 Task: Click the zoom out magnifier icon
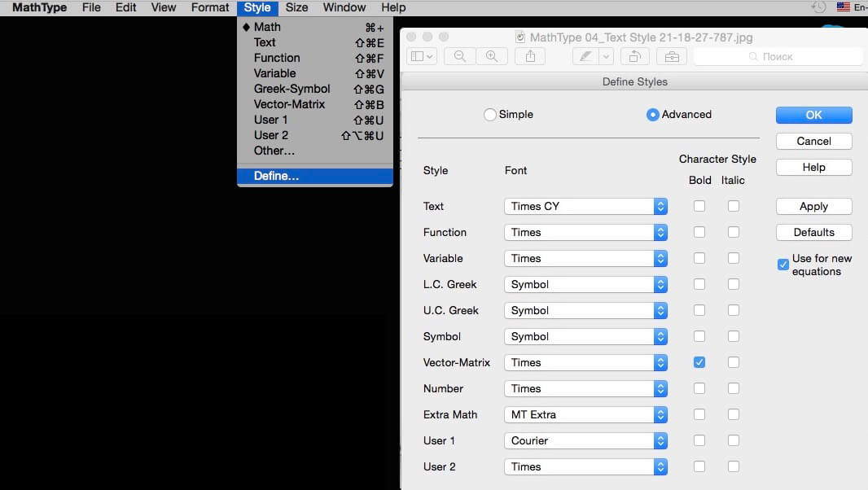click(x=459, y=56)
